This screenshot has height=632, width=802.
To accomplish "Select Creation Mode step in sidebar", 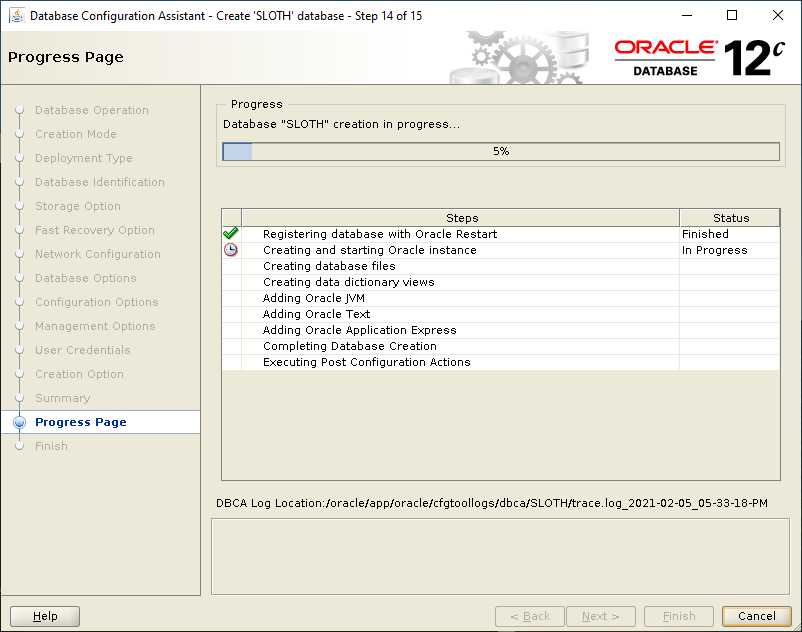I will pyautogui.click(x=76, y=134).
